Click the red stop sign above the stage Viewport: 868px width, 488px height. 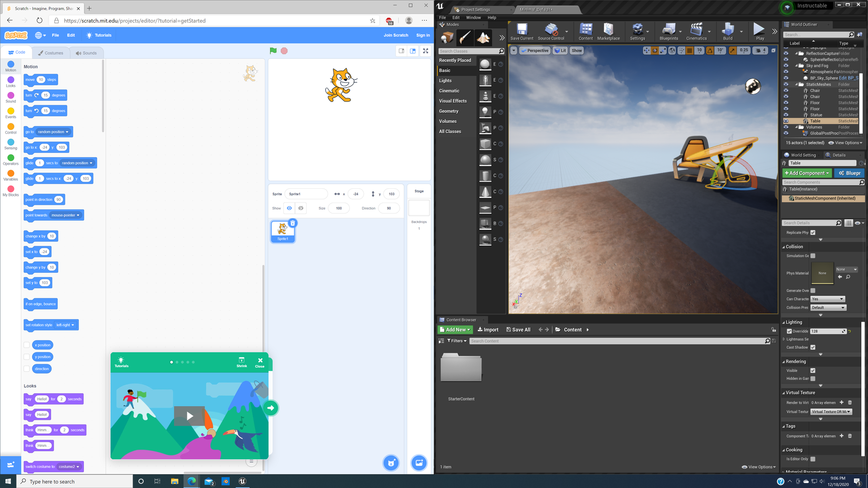click(284, 50)
